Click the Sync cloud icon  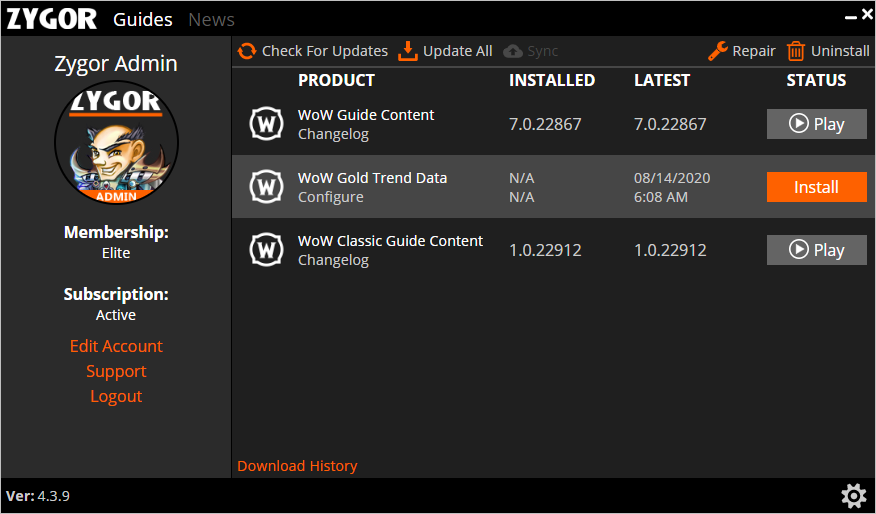pyautogui.click(x=513, y=51)
